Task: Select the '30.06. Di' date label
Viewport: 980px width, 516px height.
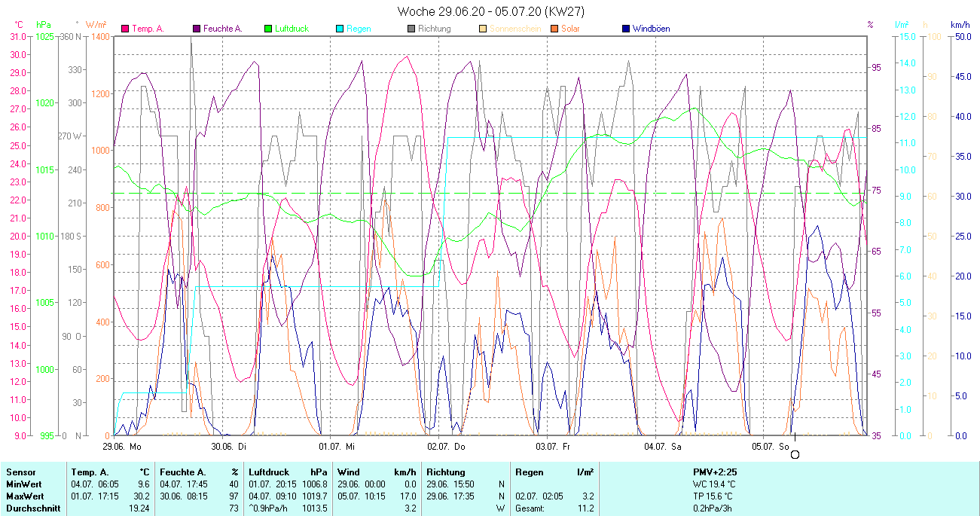Action: click(x=228, y=447)
